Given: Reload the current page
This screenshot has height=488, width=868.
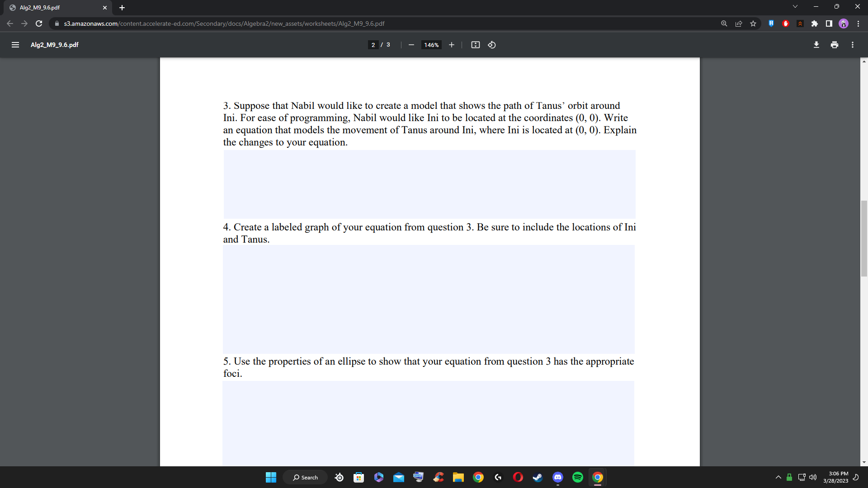Looking at the screenshot, I should point(39,23).
